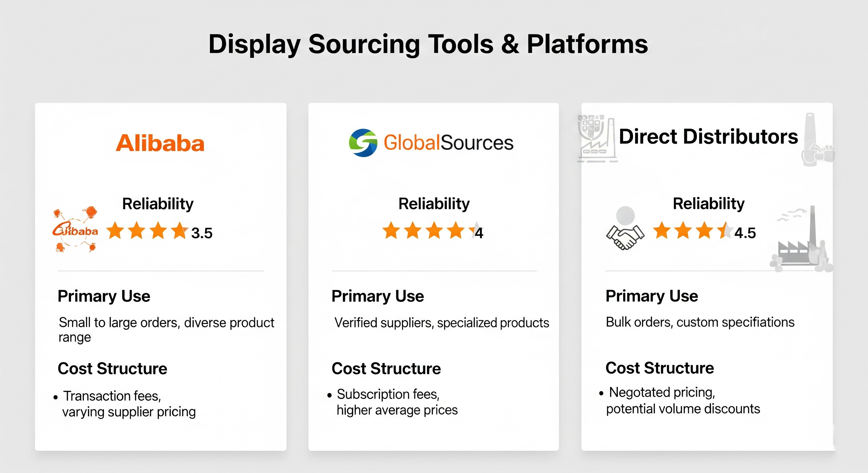Click the page title Display Sourcing Tools & Platforms

[x=428, y=44]
